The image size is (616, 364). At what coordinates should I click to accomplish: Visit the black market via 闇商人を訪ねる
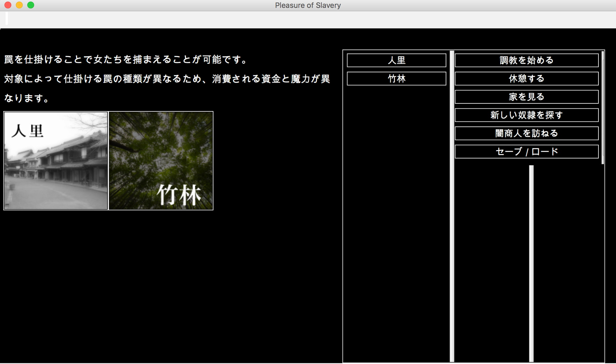tap(525, 133)
